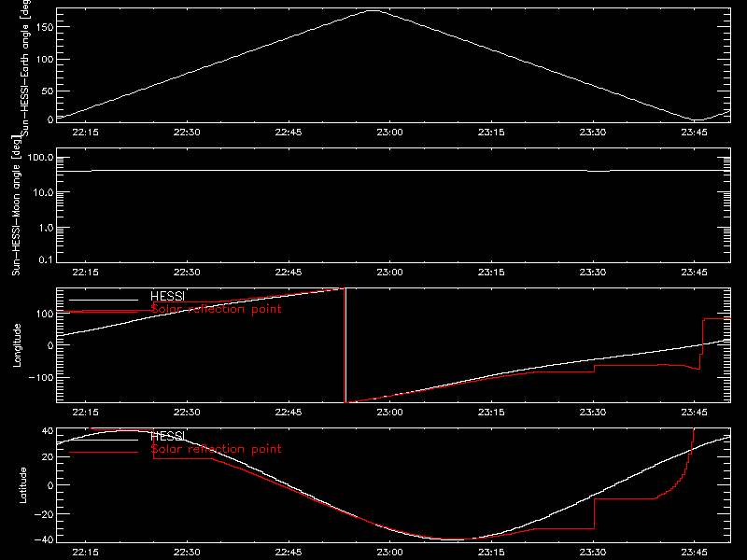Click the 22:45 label under the Earth angle plot
The image size is (747, 560).
289,132
